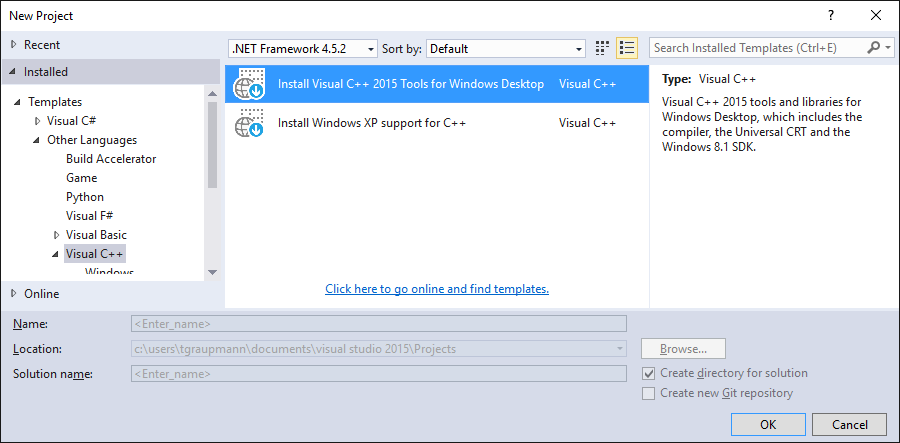Open the Sort by Default dropdown

point(506,49)
